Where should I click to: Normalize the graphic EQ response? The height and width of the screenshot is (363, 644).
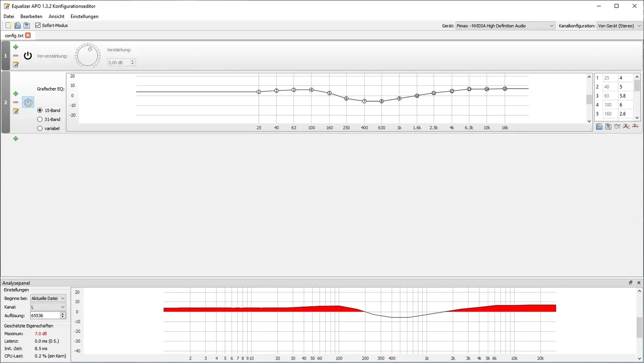626,126
